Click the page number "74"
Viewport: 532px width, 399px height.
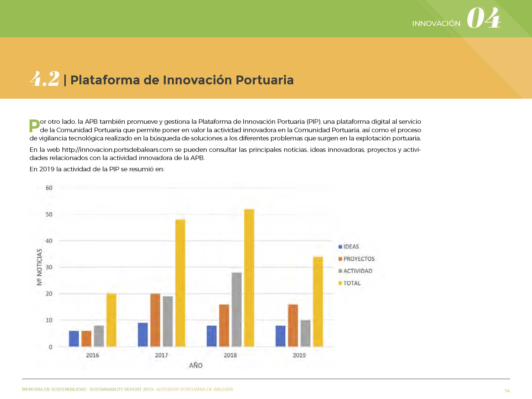(507, 391)
